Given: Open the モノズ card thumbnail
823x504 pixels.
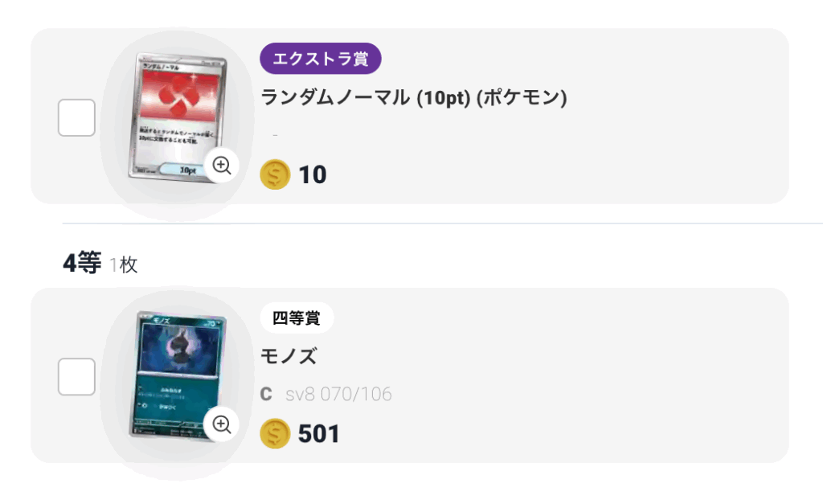Looking at the screenshot, I should click(178, 376).
